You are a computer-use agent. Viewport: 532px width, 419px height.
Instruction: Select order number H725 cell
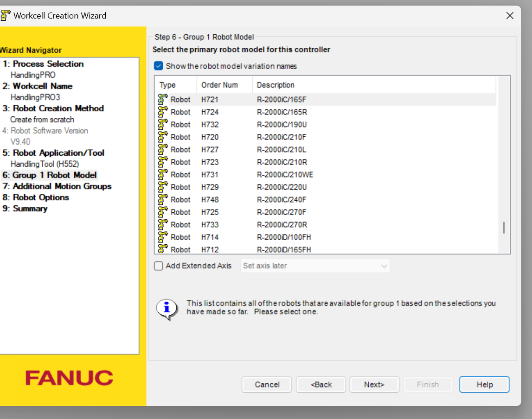pos(210,213)
